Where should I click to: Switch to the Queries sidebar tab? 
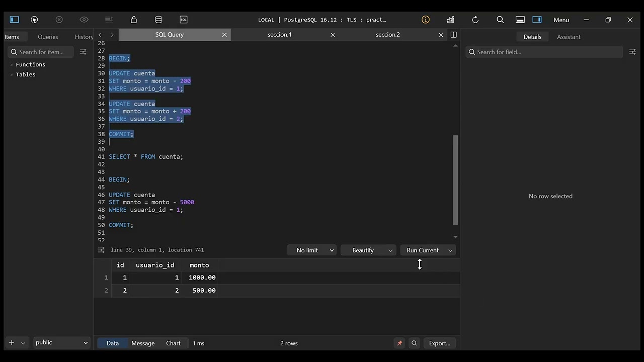click(x=48, y=37)
